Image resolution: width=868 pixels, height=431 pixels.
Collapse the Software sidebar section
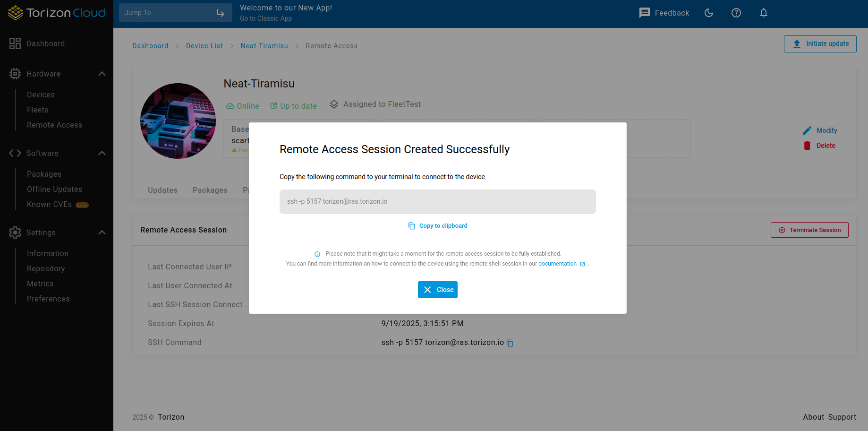(102, 153)
